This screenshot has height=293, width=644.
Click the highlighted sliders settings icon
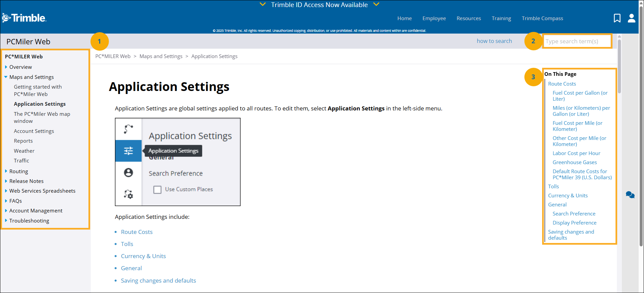[128, 151]
